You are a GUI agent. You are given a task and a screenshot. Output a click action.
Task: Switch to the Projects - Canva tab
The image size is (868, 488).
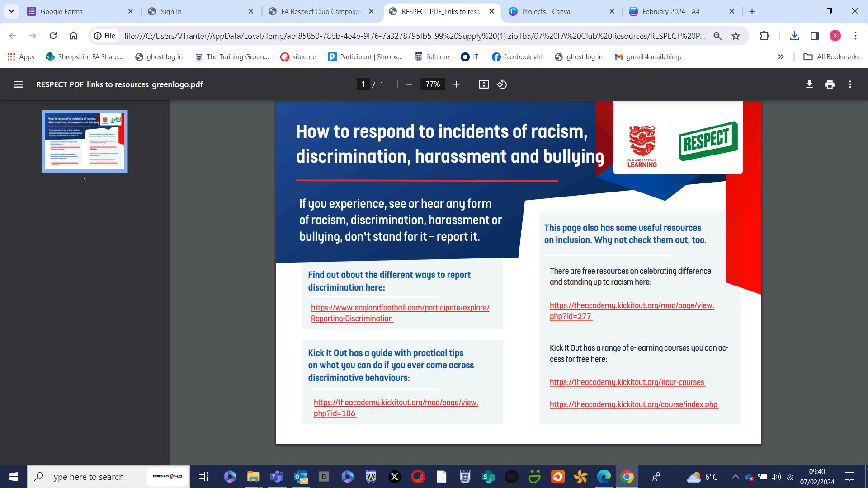(x=546, y=12)
